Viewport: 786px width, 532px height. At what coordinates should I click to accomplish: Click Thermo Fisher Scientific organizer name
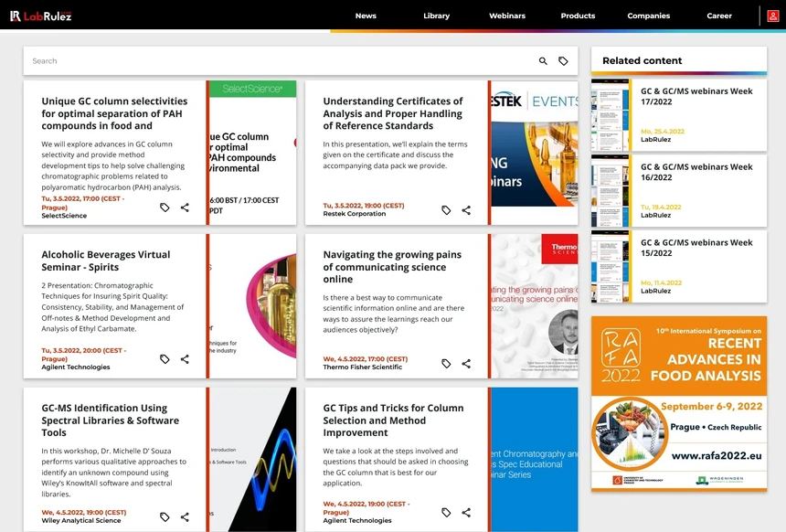point(363,367)
